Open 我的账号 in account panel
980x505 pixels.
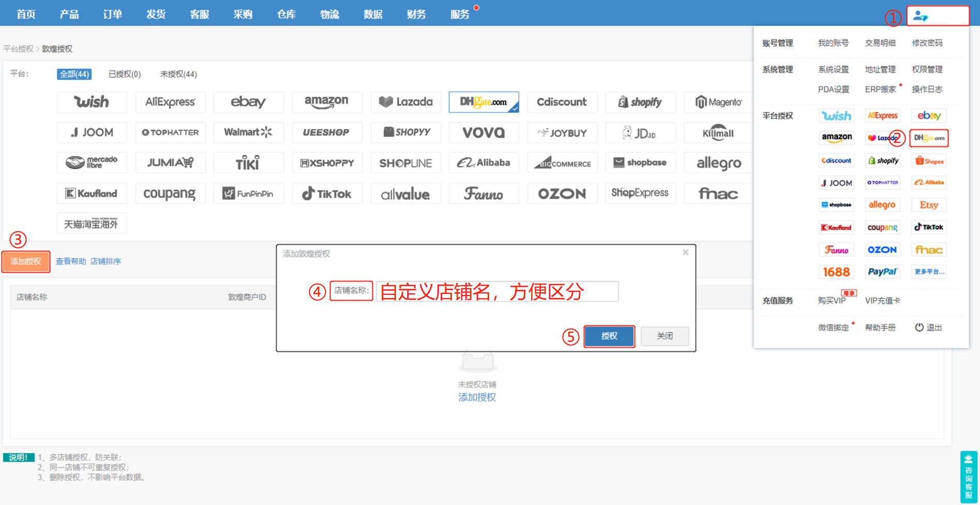[x=833, y=43]
